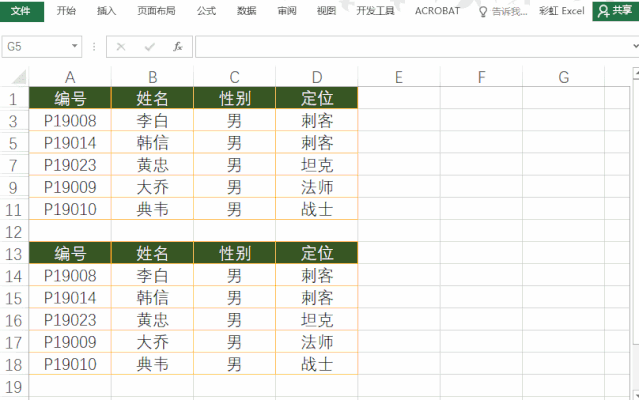Select cell 黄忠 in row 7
639x400 pixels.
[x=152, y=165]
